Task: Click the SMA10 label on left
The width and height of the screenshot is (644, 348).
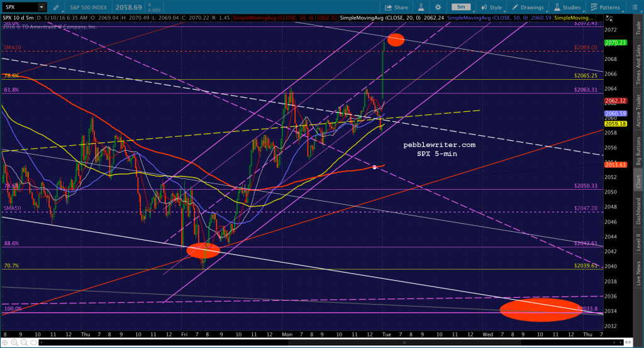Action: click(13, 48)
